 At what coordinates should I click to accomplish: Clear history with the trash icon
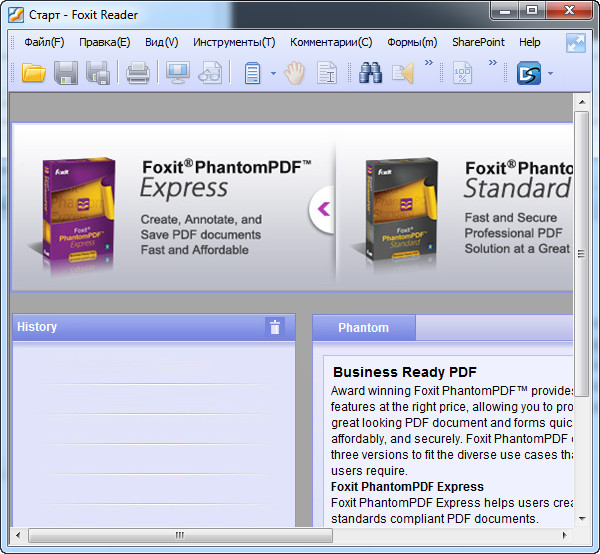[x=275, y=327]
